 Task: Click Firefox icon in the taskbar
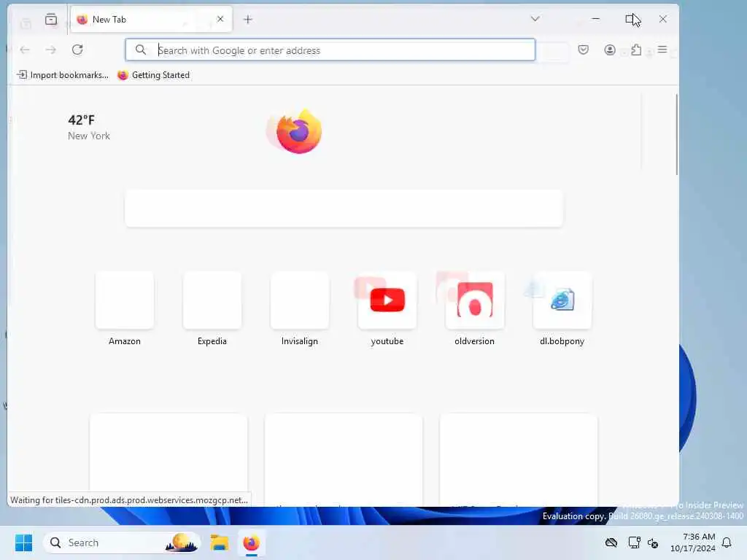252,542
